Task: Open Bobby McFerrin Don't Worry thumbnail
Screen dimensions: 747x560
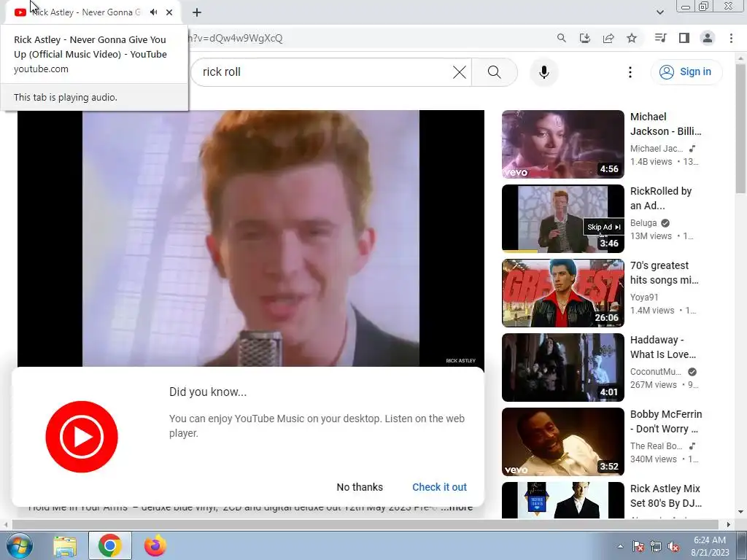Action: click(562, 441)
